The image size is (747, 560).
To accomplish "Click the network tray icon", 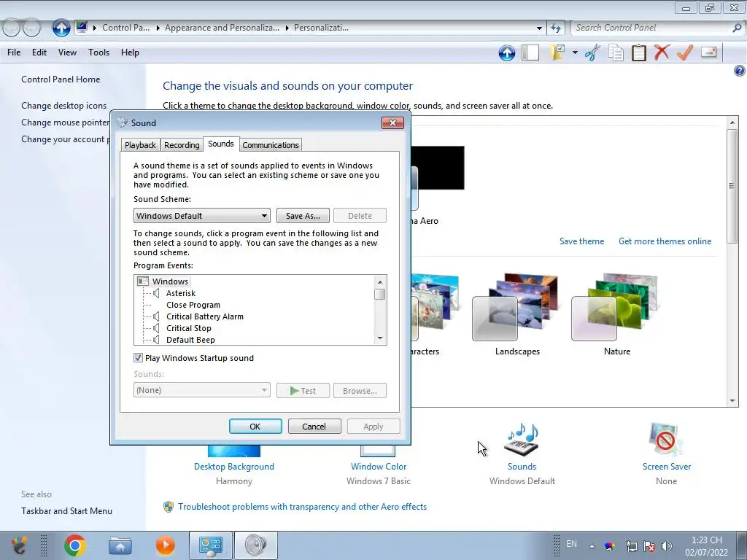I will (x=631, y=546).
